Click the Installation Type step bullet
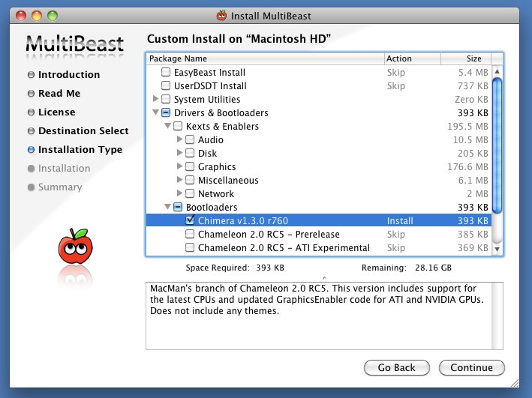This screenshot has width=532, height=398. (31, 150)
